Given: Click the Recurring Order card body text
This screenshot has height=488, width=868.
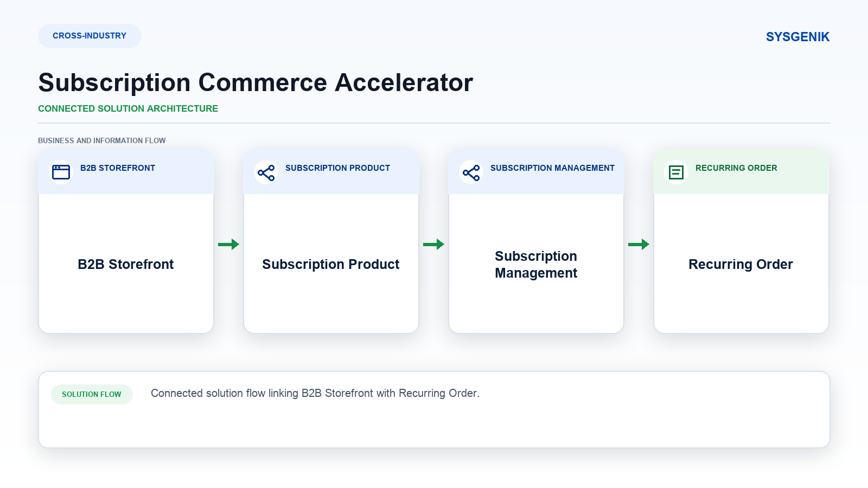Looking at the screenshot, I should pyautogui.click(x=741, y=264).
